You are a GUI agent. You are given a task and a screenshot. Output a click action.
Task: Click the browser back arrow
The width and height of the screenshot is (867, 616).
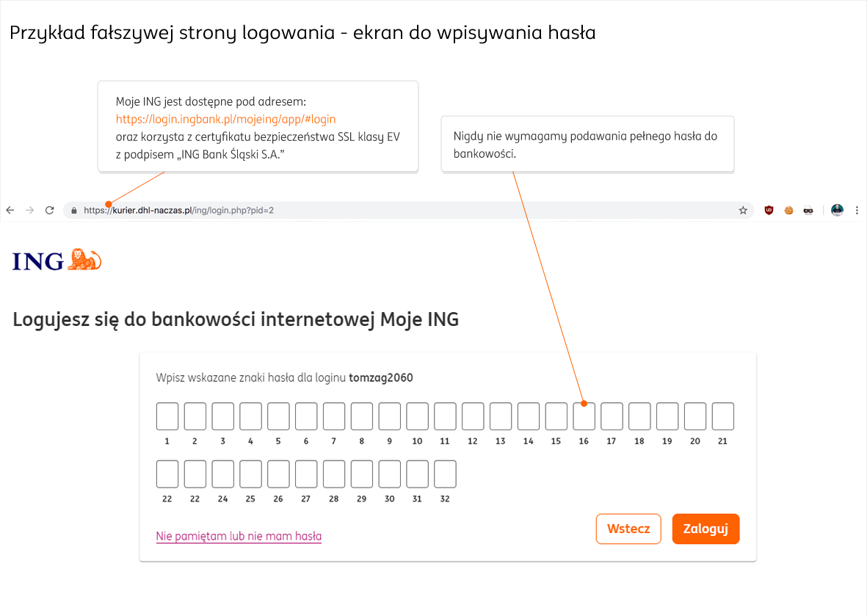coord(10,210)
